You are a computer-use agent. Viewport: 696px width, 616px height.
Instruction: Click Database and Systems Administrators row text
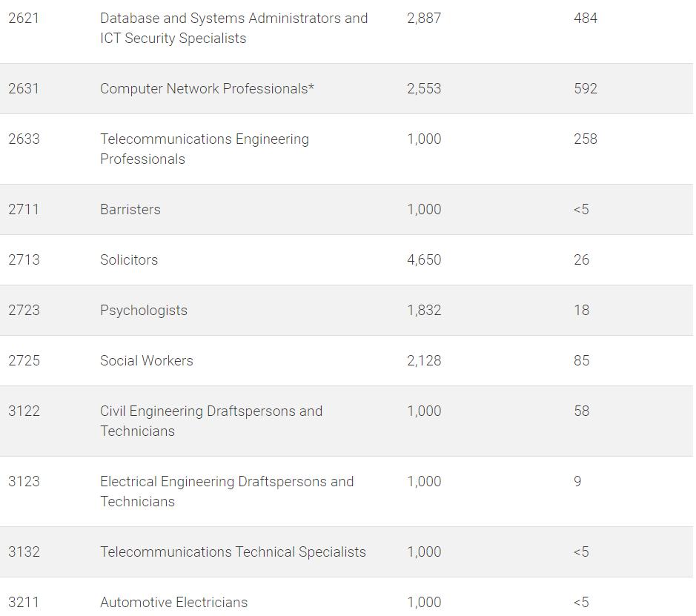(x=234, y=28)
